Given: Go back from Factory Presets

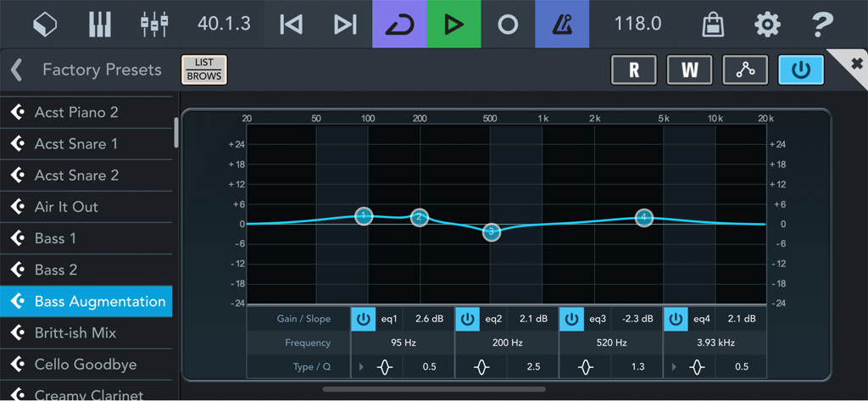Looking at the screenshot, I should [17, 70].
